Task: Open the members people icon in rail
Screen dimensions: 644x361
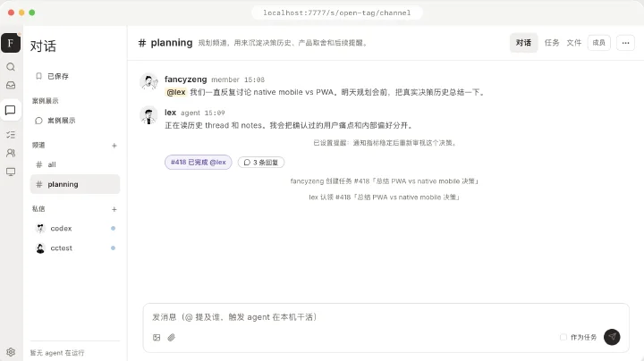Action: (11, 153)
